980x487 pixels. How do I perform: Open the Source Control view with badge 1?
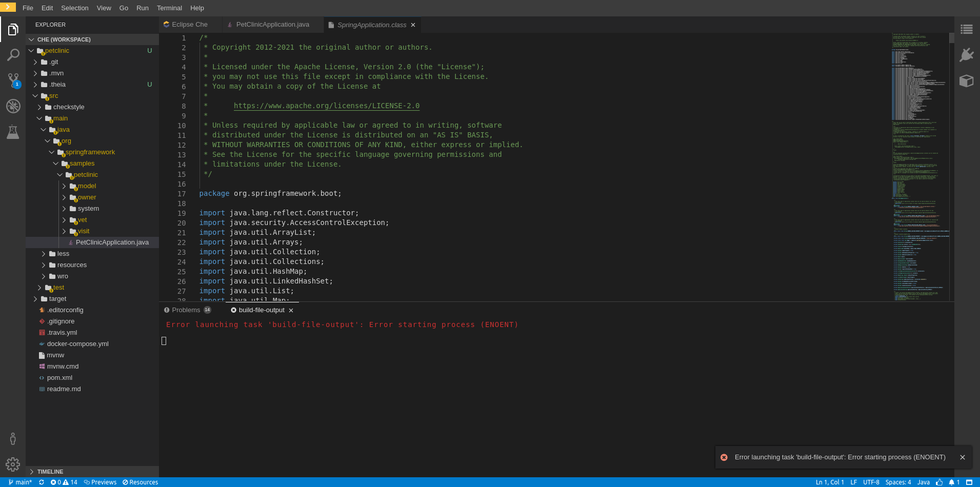click(13, 80)
